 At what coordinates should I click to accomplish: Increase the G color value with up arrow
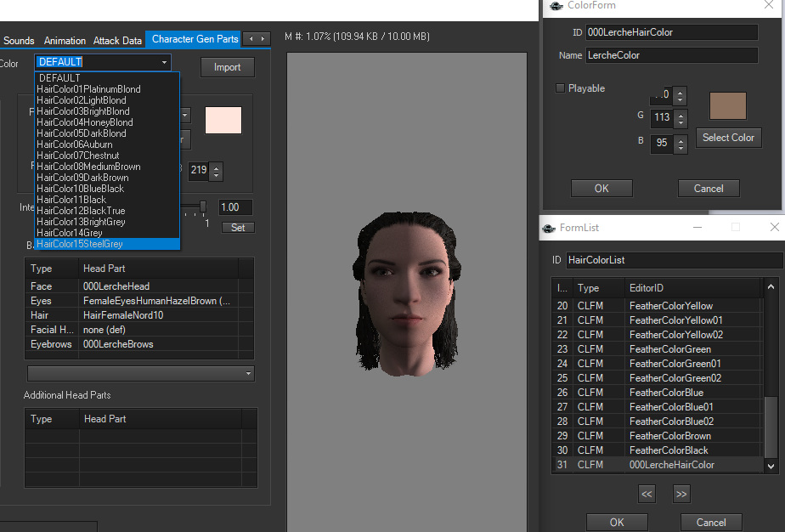tap(679, 114)
